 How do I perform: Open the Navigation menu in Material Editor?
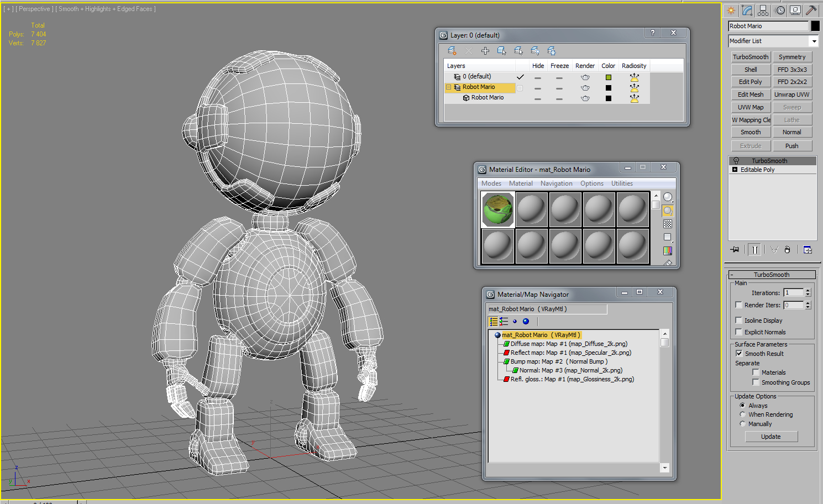tap(556, 183)
